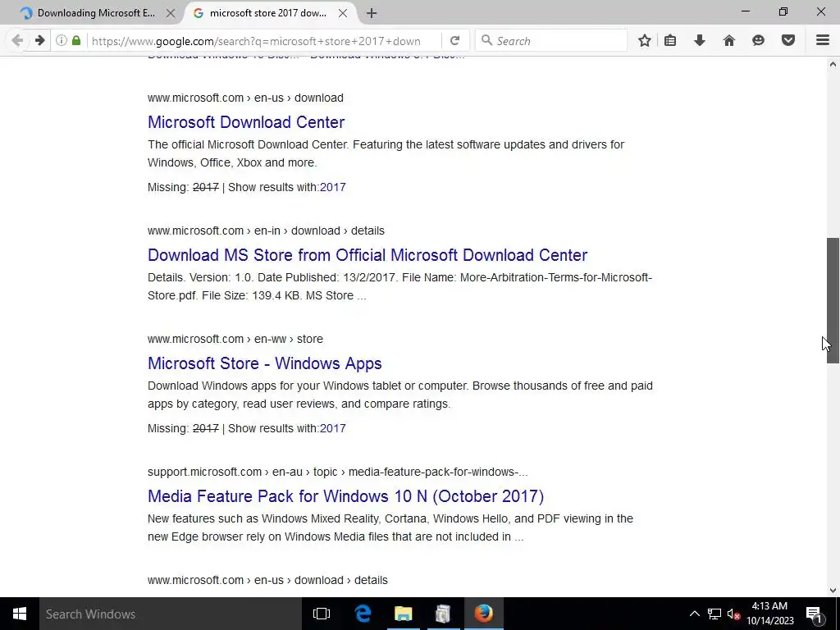Screen dimensions: 840x630
Task: Click the Search Windows taskbar box
Action: (x=171, y=614)
